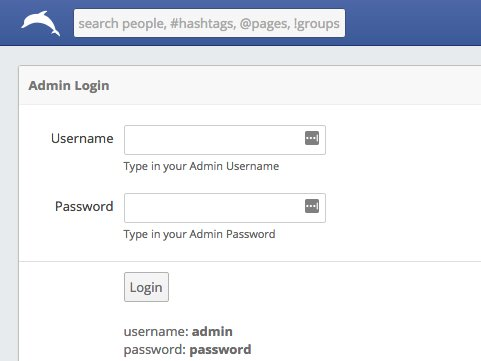Click inside the Username text field
Screen dimensions: 481x361
click(x=225, y=140)
